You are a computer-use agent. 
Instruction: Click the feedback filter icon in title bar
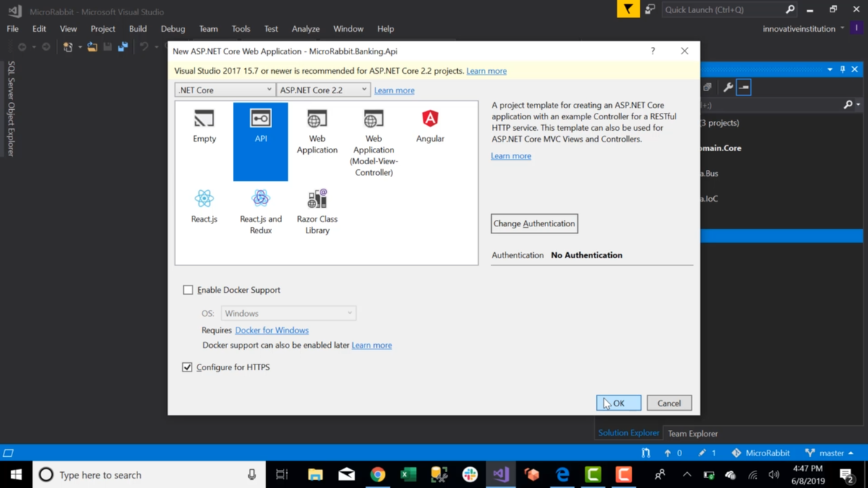click(x=628, y=9)
